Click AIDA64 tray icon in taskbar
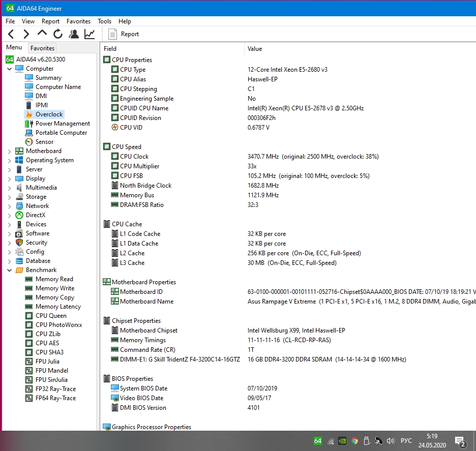Screen dimensions: 476x451 pyautogui.click(x=317, y=441)
